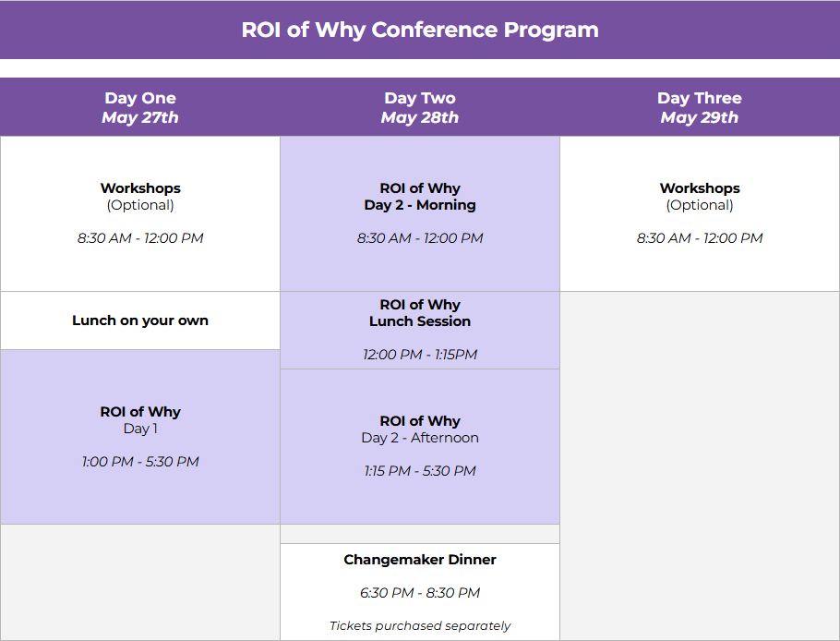The height and width of the screenshot is (641, 840).
Task: Click Day Three 8:30 AM - 12:00 PM time
Action: coord(700,238)
